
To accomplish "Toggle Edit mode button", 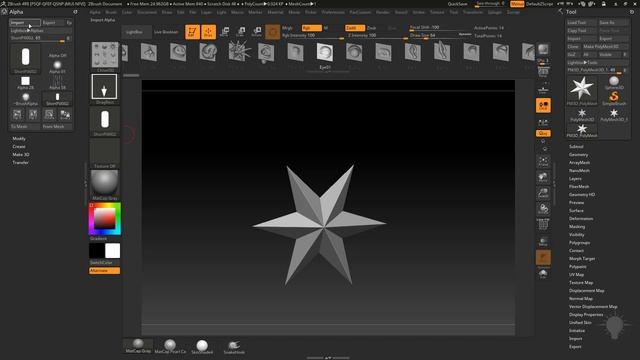I will click(192, 32).
